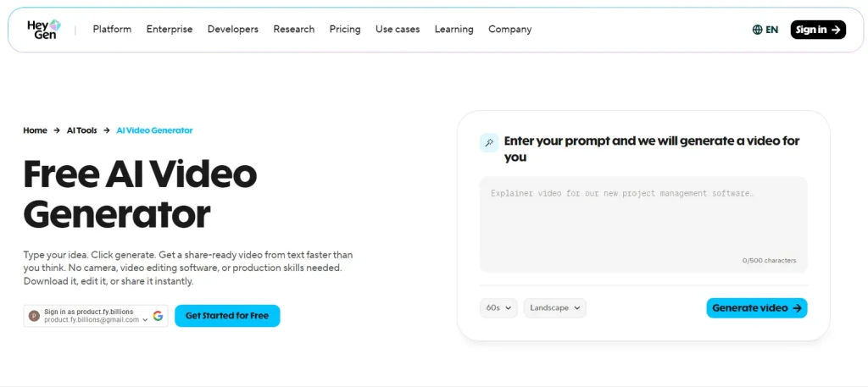This screenshot has height=387, width=868.
Task: Go to the Pricing page
Action: click(345, 30)
